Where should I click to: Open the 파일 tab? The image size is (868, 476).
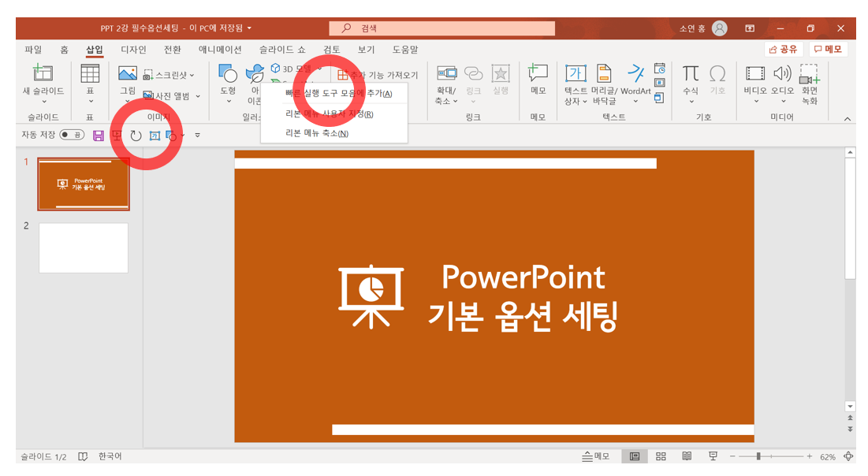[33, 50]
